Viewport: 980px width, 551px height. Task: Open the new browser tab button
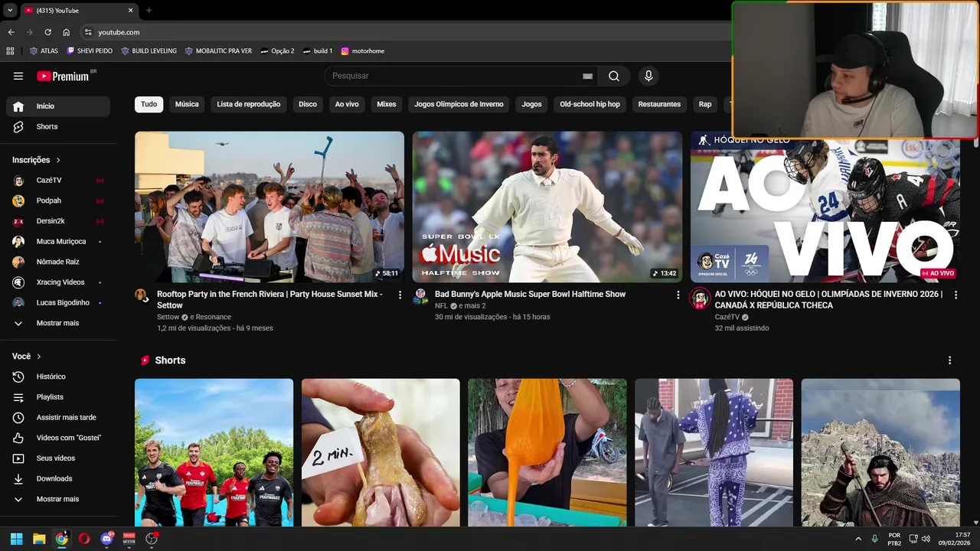point(149,11)
